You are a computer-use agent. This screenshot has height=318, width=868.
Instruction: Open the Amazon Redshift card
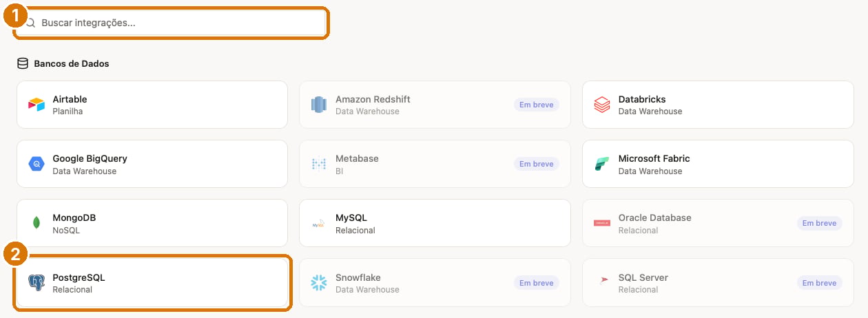(435, 105)
